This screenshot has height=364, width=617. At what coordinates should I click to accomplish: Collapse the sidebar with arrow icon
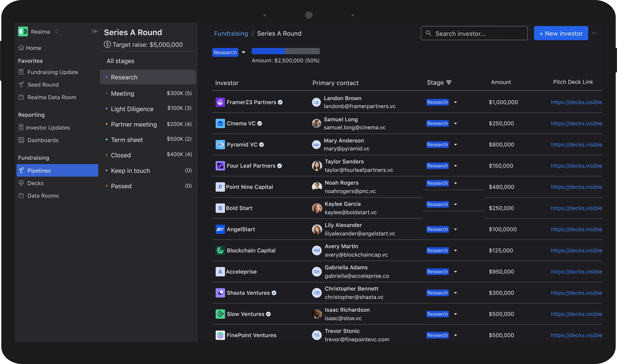click(95, 31)
